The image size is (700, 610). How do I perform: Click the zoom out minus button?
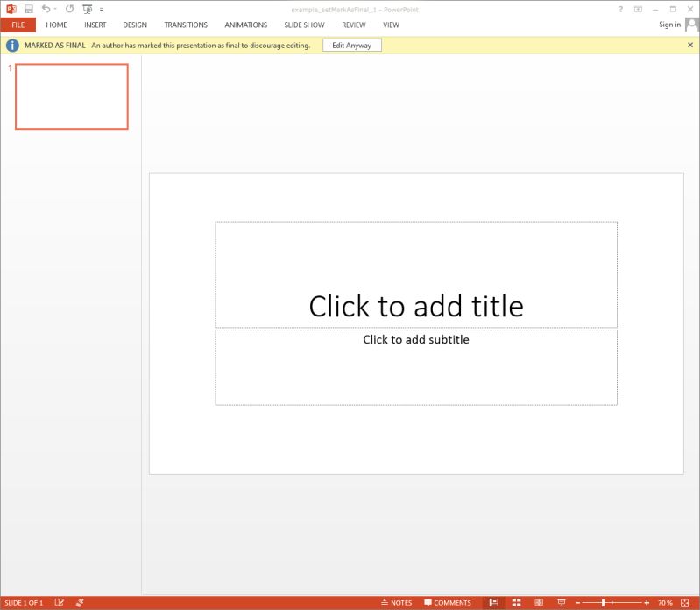click(577, 603)
